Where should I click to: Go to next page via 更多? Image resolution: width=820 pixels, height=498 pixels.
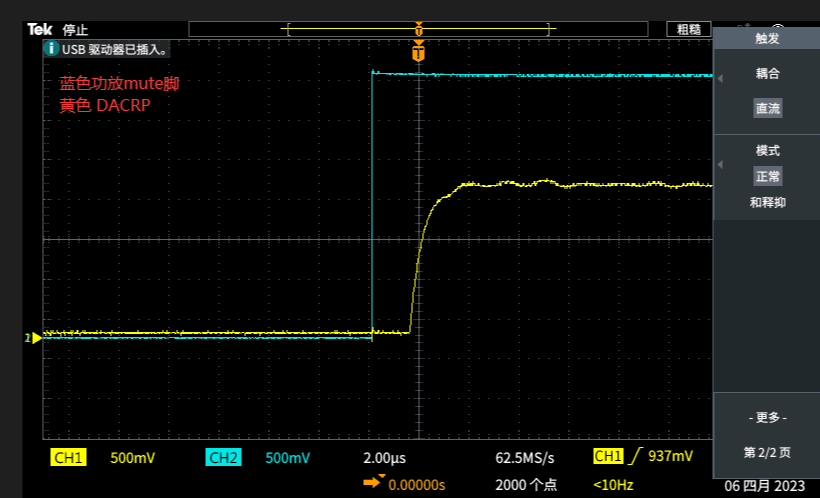click(767, 417)
